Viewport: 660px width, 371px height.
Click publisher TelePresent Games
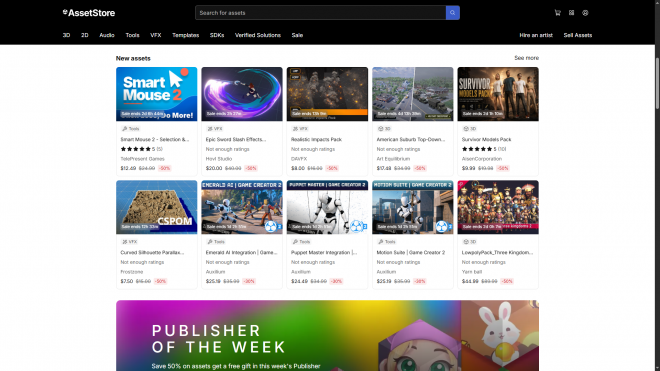(x=142, y=159)
